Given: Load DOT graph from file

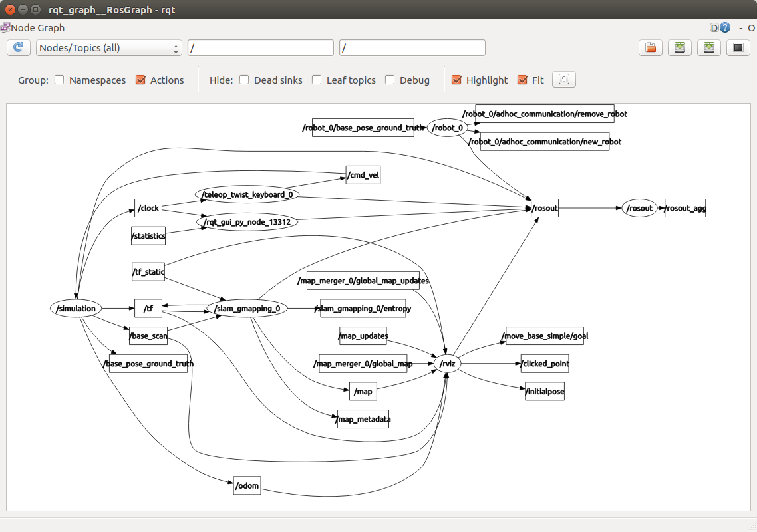Looking at the screenshot, I should coord(651,47).
